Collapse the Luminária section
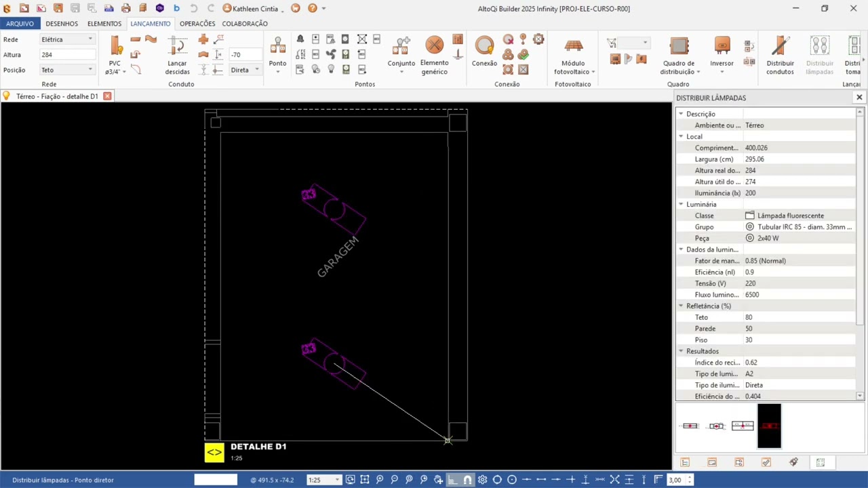This screenshot has width=868, height=488. pyautogui.click(x=681, y=204)
